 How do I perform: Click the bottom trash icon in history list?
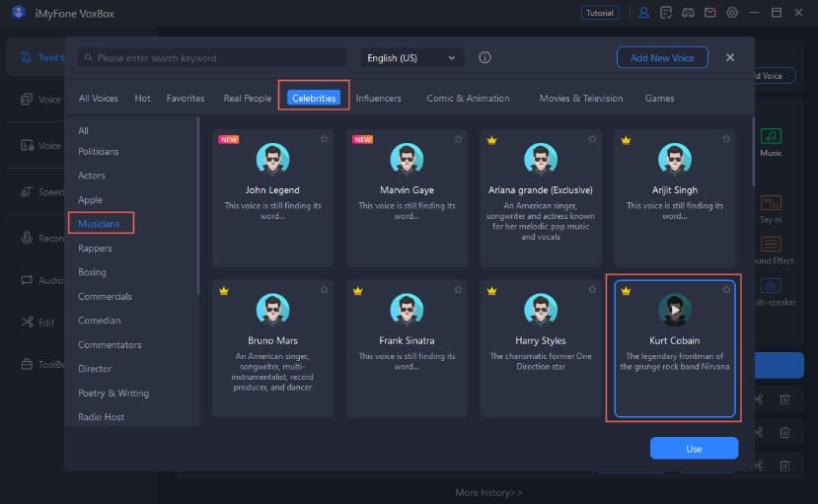pyautogui.click(x=784, y=466)
